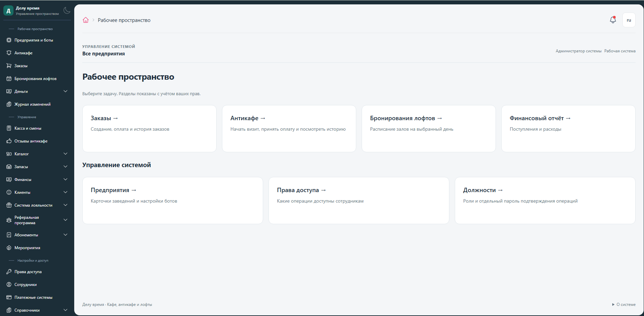Click Система лояльности gift icon

point(9,205)
